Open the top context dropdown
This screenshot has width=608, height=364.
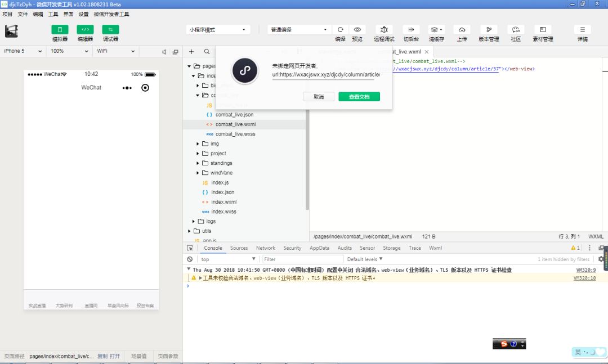pos(227,259)
